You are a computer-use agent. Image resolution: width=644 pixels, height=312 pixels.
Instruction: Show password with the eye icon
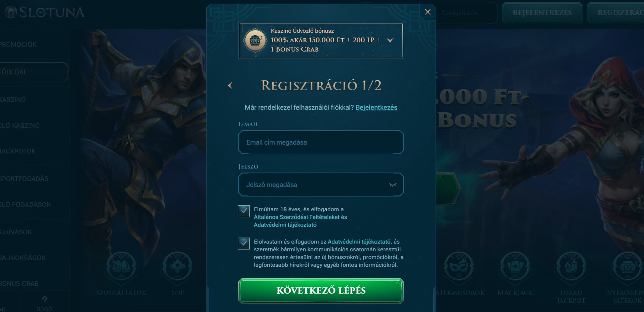[x=392, y=185]
